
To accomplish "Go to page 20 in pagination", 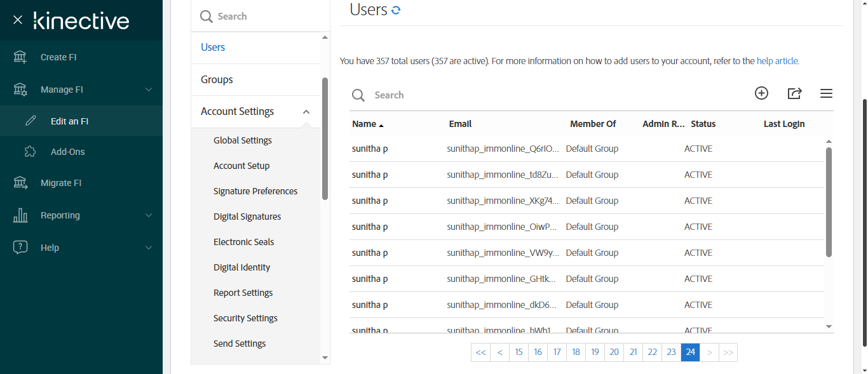I will [614, 352].
